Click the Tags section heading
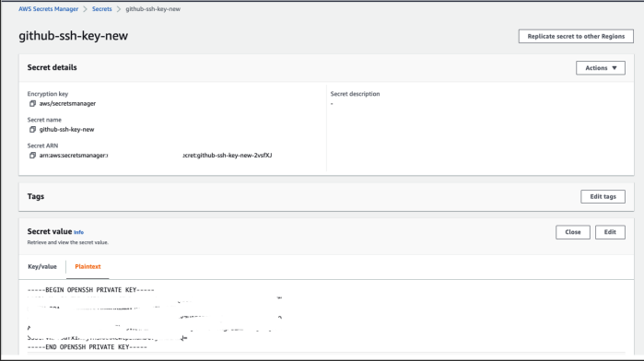Image resolution: width=644 pixels, height=361 pixels. pos(36,196)
